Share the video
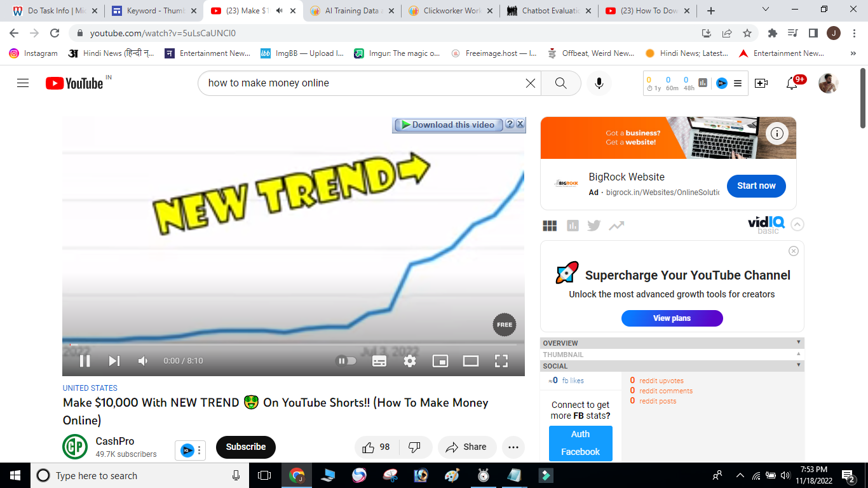Screen dimensions: 868x488 (467, 447)
